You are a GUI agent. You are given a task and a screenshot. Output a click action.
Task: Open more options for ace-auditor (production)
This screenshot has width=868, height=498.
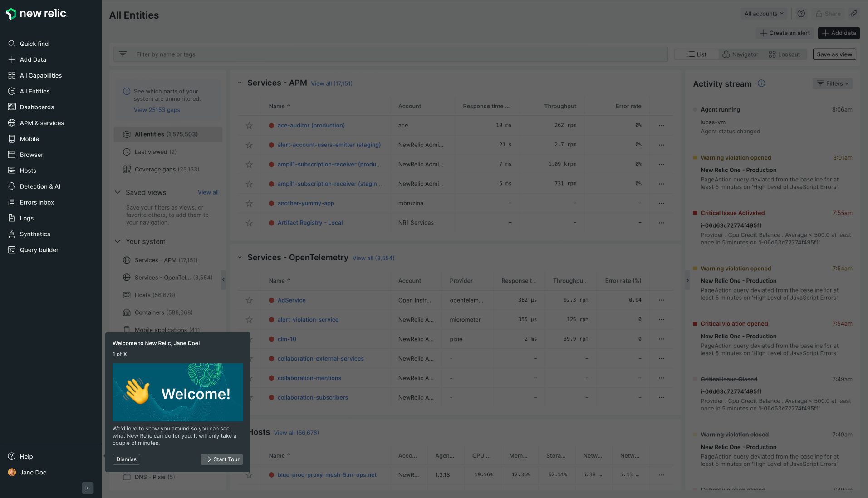pos(662,126)
